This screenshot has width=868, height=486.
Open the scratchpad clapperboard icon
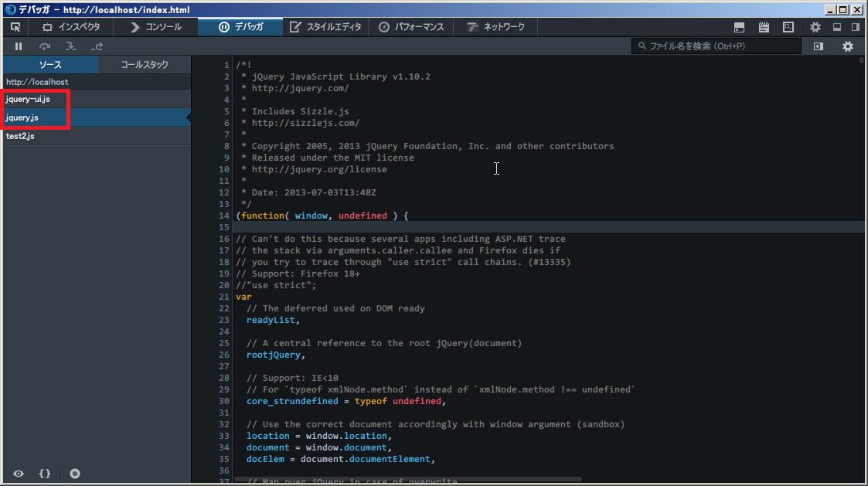pyautogui.click(x=764, y=27)
